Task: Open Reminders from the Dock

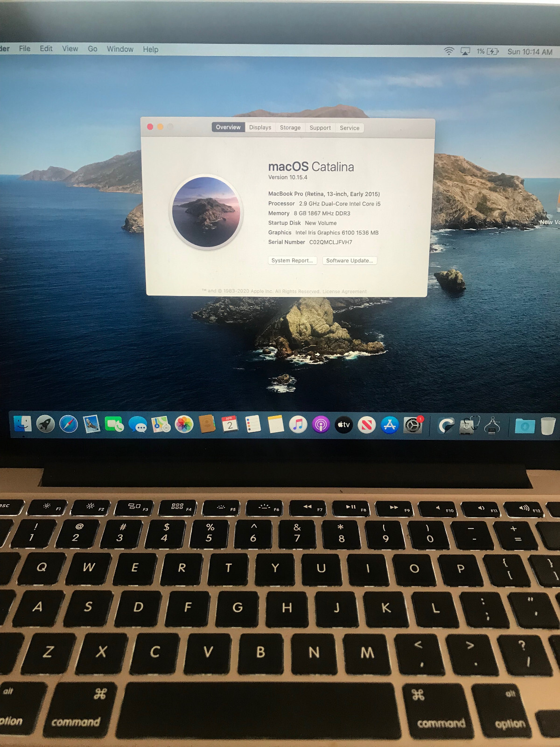Action: [252, 424]
